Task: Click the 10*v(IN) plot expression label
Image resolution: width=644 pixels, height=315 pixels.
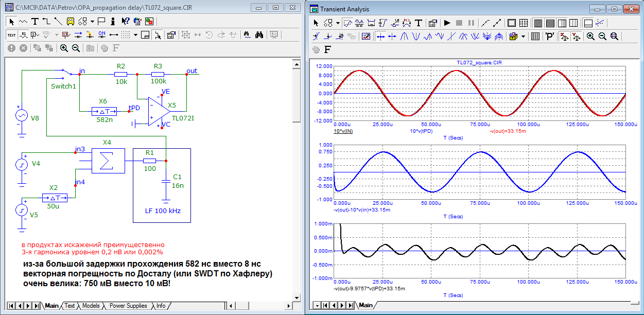Action: tap(343, 131)
